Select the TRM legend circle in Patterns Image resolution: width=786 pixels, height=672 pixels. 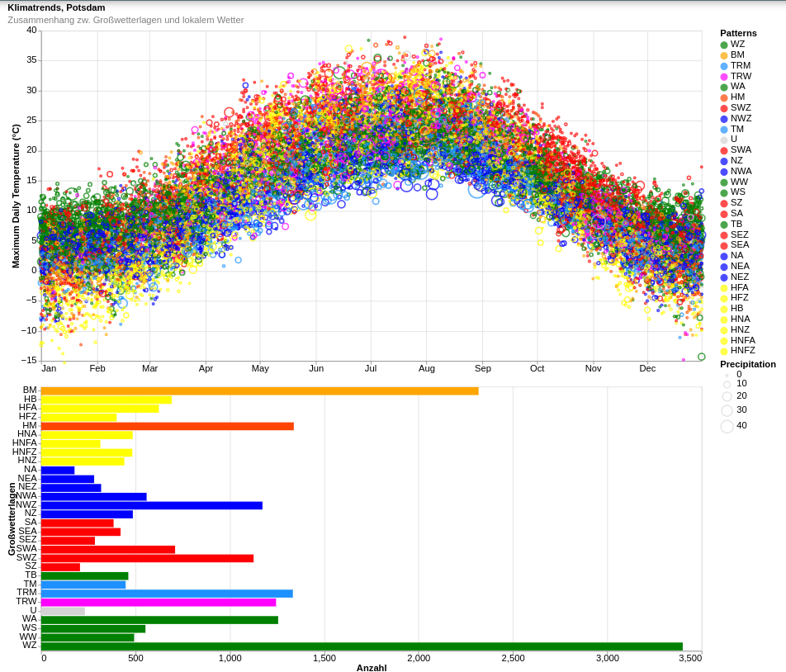click(724, 66)
